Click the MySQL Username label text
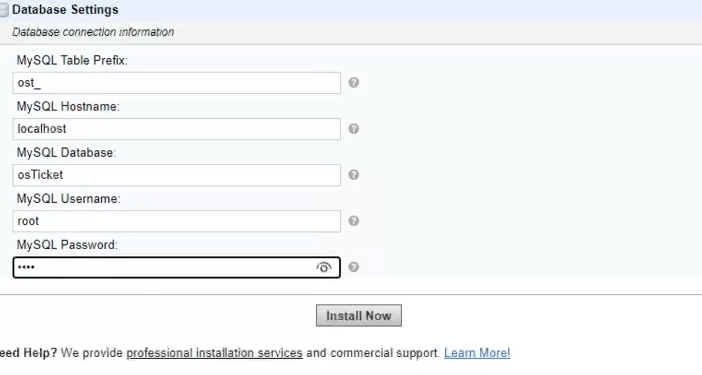 [68, 199]
